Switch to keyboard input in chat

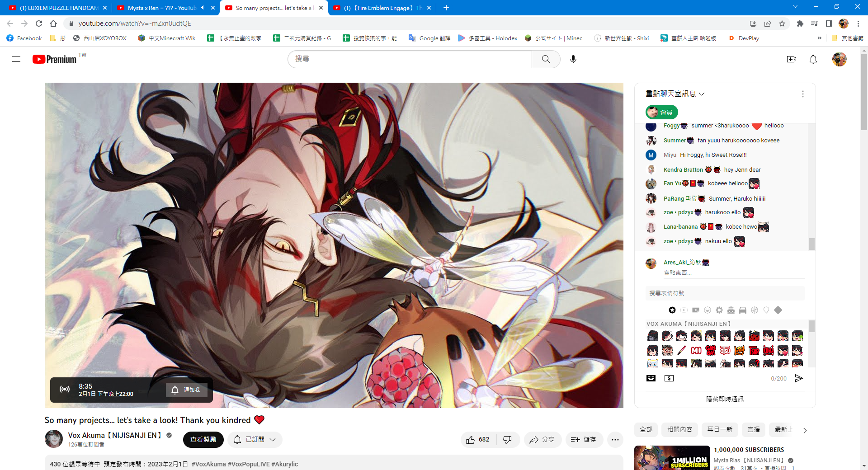click(651, 378)
